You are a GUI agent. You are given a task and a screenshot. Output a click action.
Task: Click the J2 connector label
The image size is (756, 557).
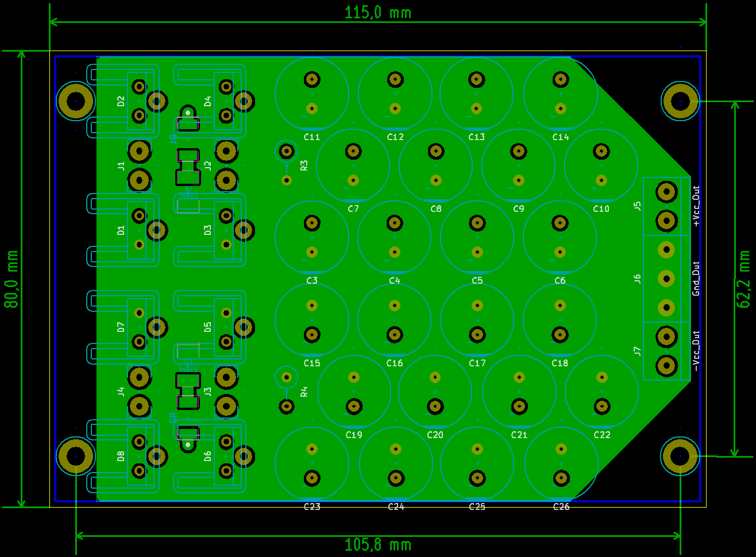tap(208, 166)
